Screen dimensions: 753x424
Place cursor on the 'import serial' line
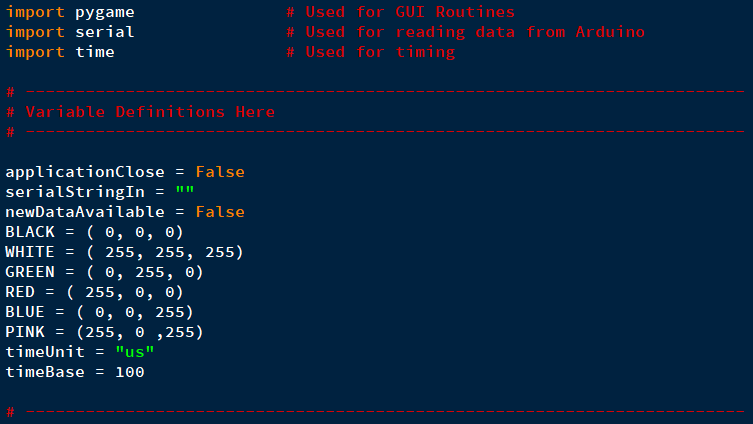(x=70, y=32)
